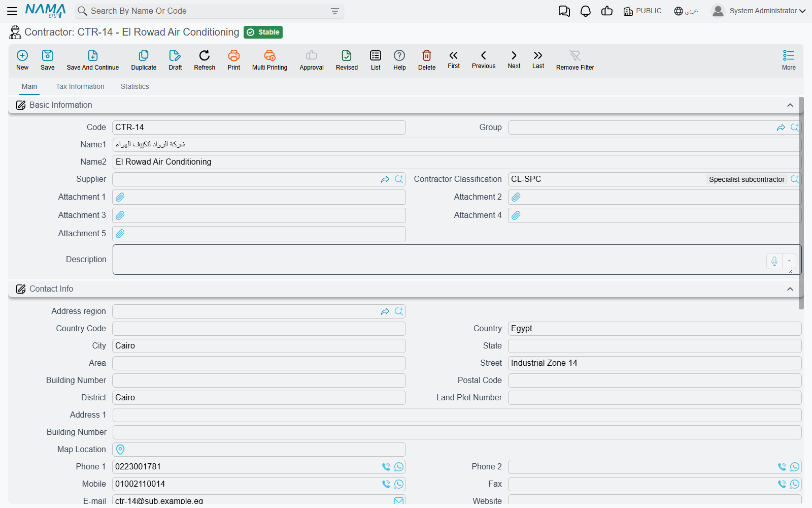Screen dimensions: 812x508
Task: Attach file to Attachment 4
Action: [x=516, y=215]
